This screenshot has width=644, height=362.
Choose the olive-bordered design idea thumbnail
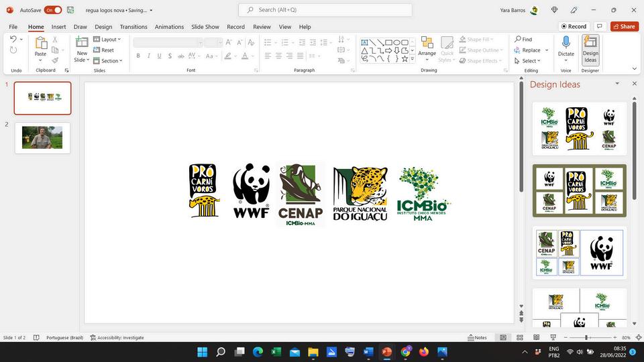[580, 191]
